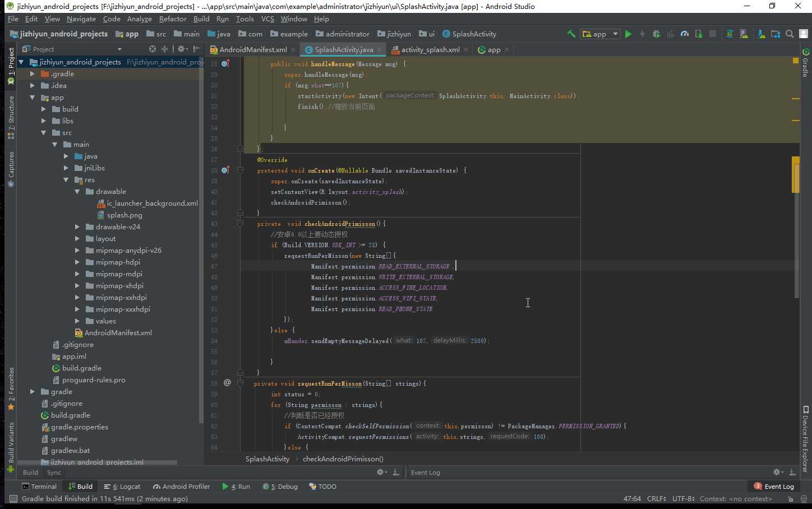Close the SplashActivity.java tab

380,49
